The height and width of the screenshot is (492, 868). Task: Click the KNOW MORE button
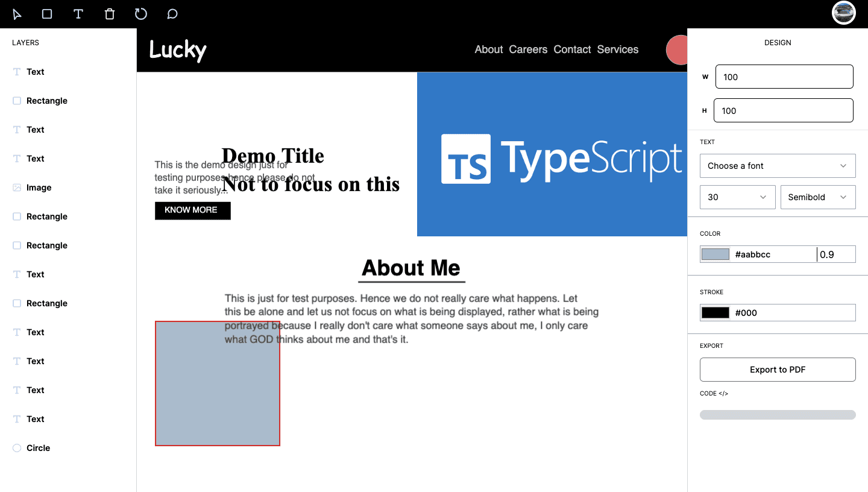click(x=193, y=210)
